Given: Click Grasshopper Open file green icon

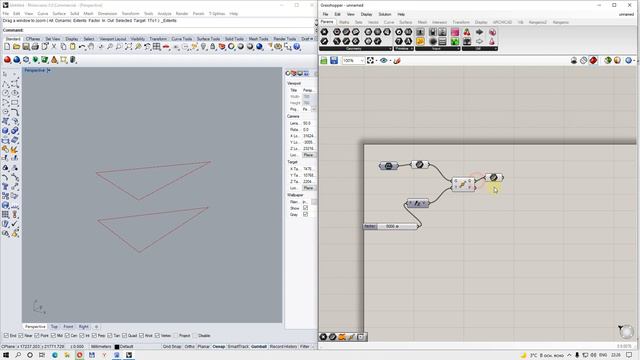Looking at the screenshot, I should (x=324, y=60).
